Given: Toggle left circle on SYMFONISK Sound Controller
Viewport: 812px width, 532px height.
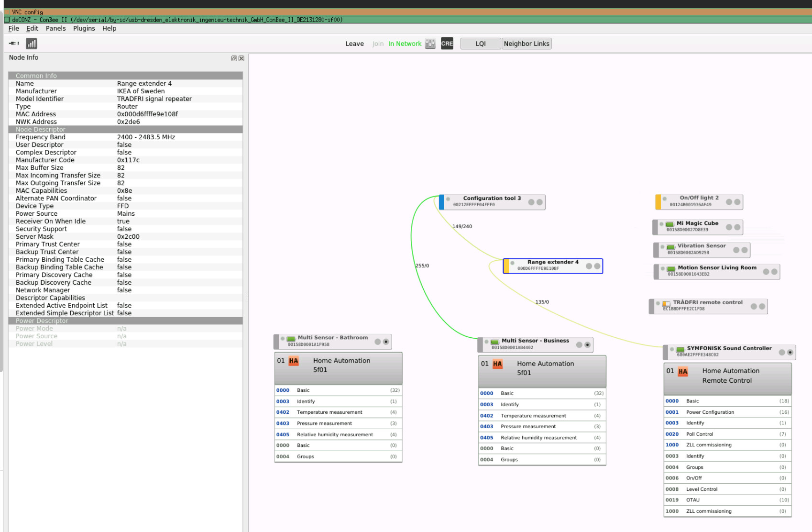Looking at the screenshot, I should (782, 352).
